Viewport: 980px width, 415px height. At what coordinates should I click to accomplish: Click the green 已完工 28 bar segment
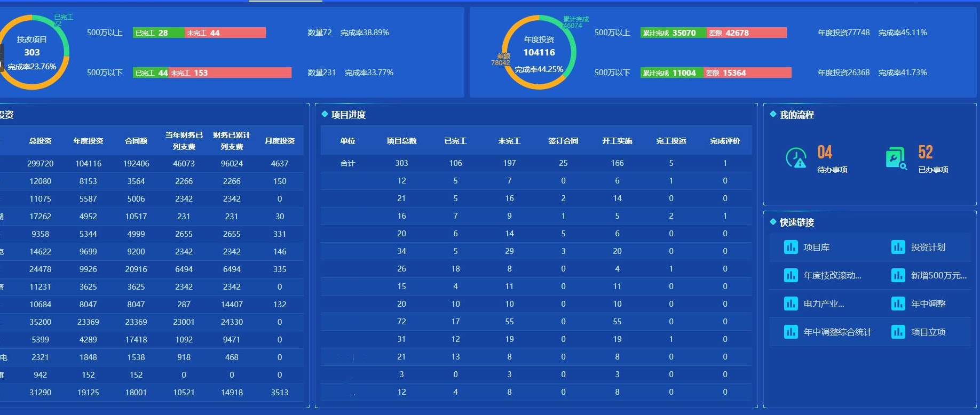(158, 33)
